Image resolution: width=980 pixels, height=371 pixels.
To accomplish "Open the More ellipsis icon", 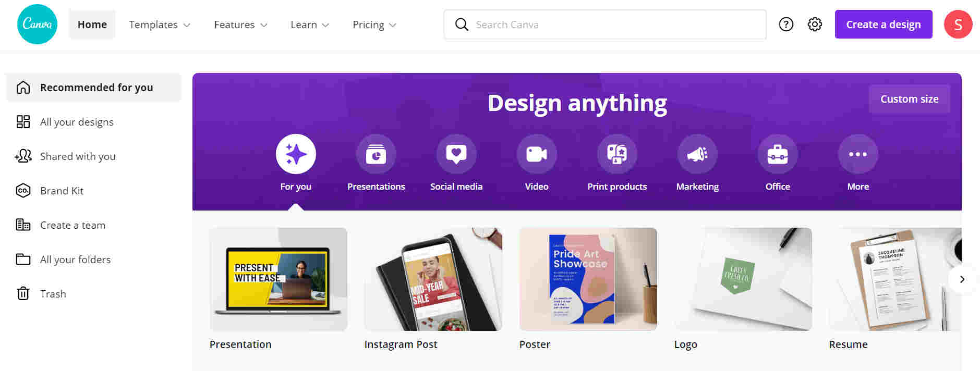I will pos(858,154).
